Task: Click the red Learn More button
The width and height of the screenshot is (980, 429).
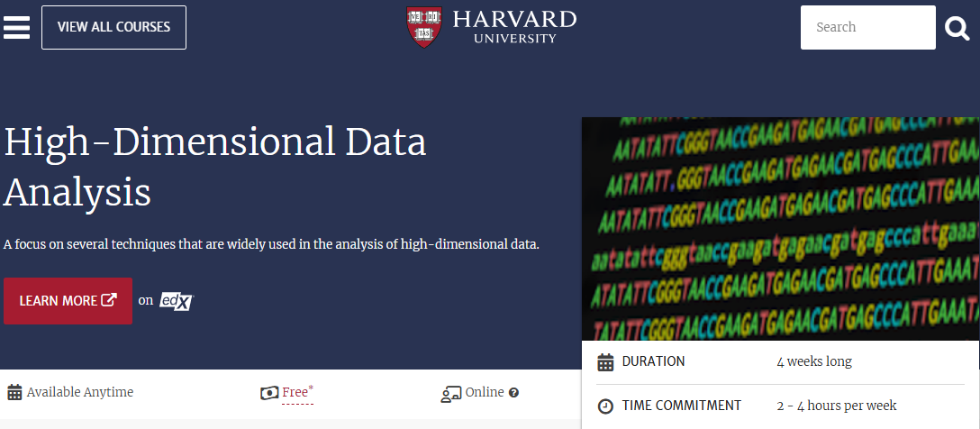Action: point(68,301)
